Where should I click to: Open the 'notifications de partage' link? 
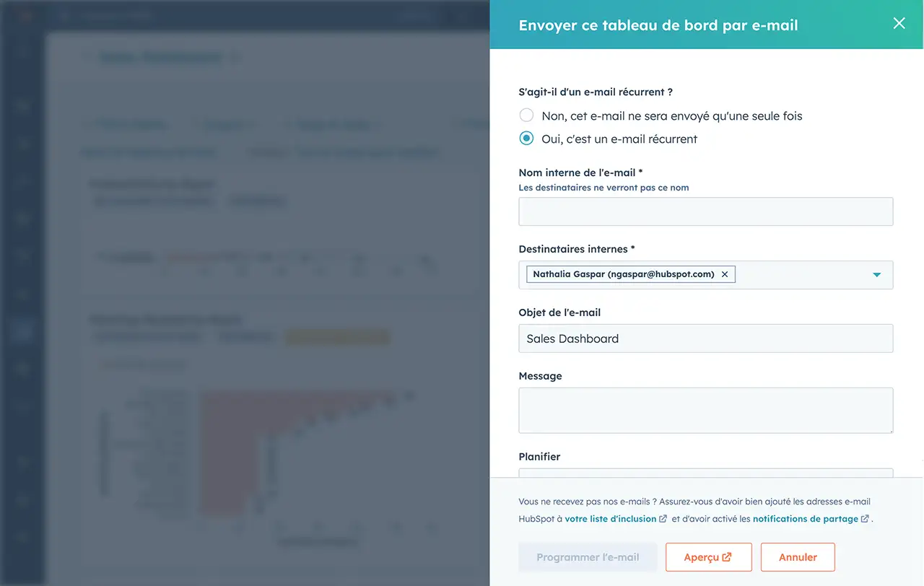coord(805,519)
